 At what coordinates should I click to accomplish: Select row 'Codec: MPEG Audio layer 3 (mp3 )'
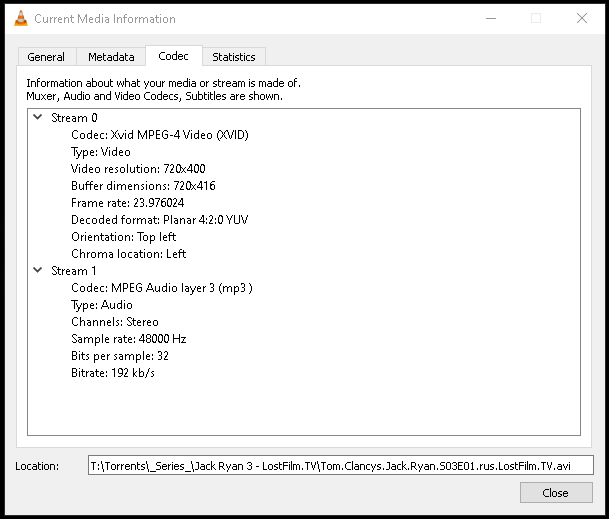(x=162, y=288)
